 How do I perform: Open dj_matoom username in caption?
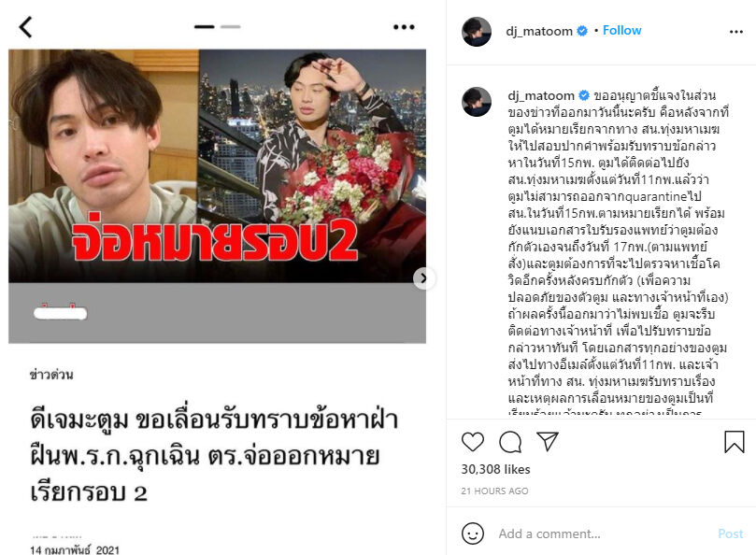pos(541,95)
